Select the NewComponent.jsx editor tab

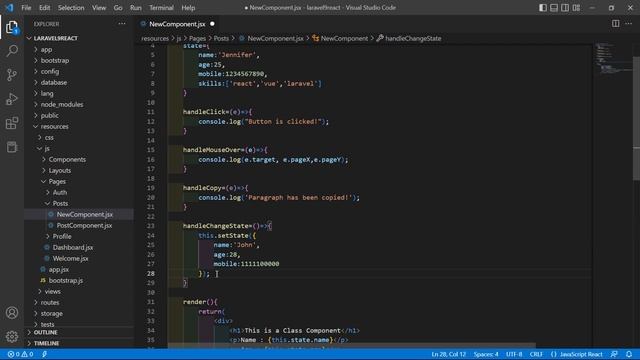(177, 24)
